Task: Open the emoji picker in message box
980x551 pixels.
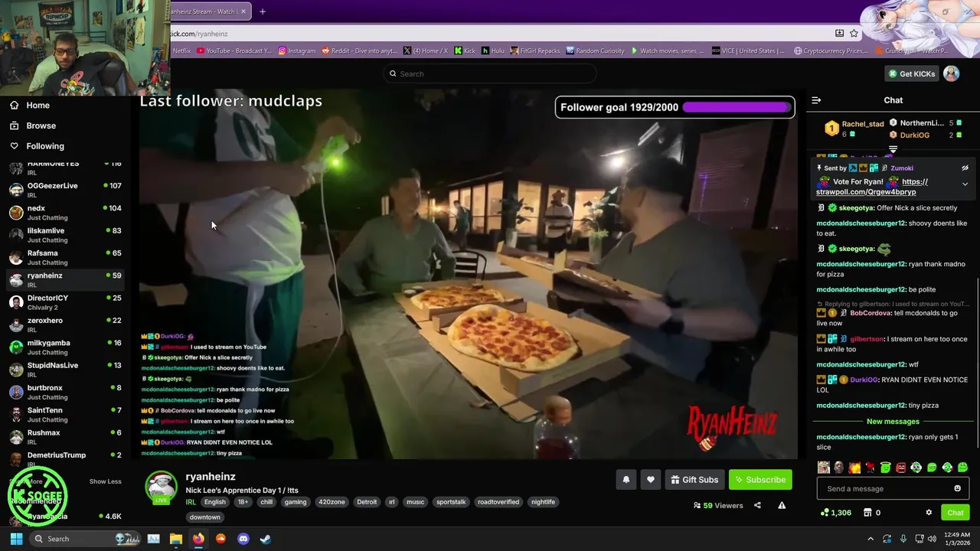Action: [x=957, y=488]
